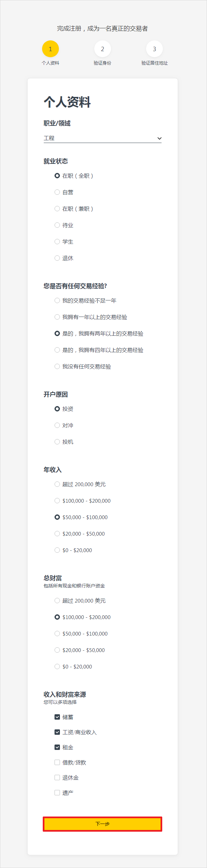Click the step 2 circle above 验证身份
Image resolution: width=207 pixels, height=868 pixels.
coord(102,48)
